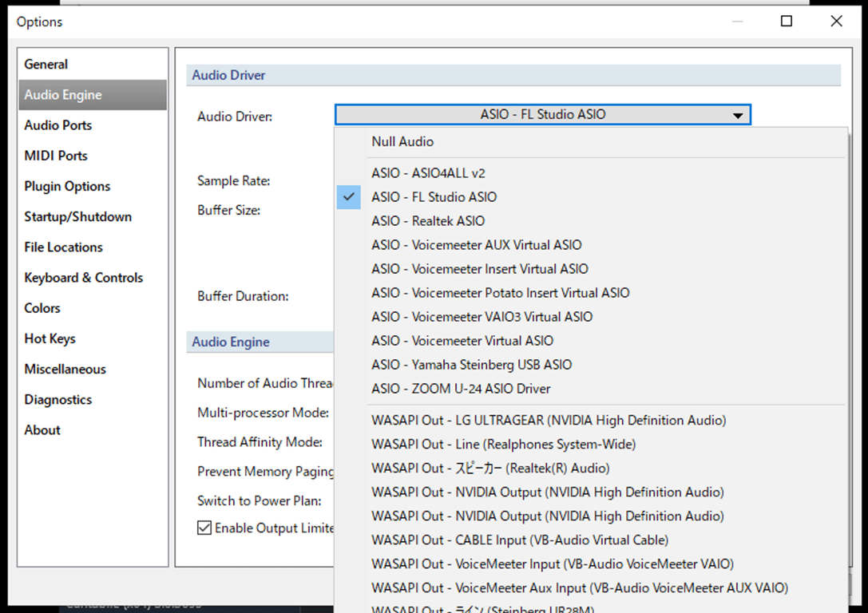Open the General options page

pos(93,64)
